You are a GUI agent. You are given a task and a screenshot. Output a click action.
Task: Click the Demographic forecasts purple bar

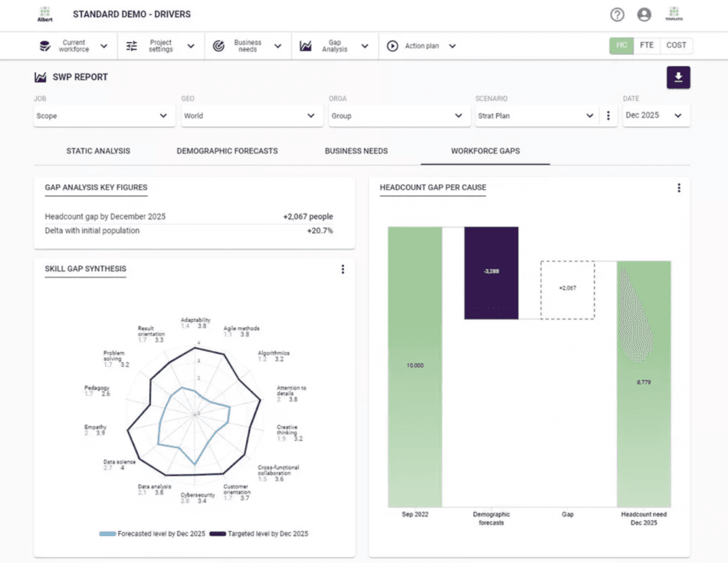tap(491, 272)
